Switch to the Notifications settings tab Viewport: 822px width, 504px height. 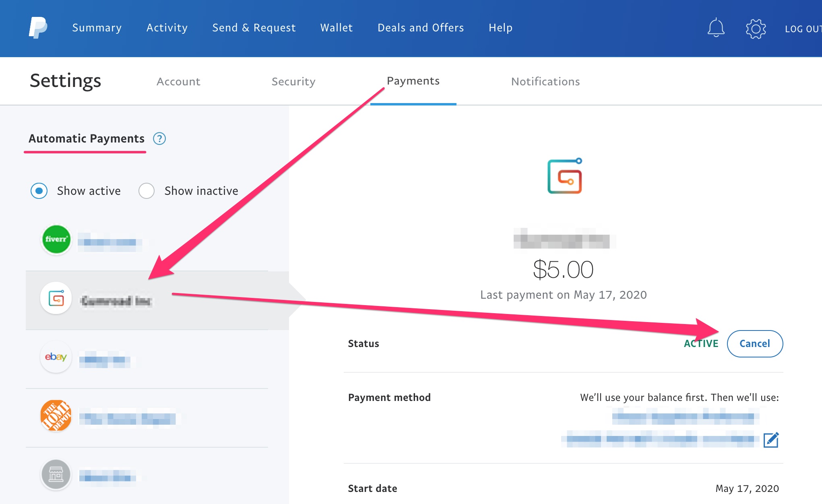coord(545,82)
